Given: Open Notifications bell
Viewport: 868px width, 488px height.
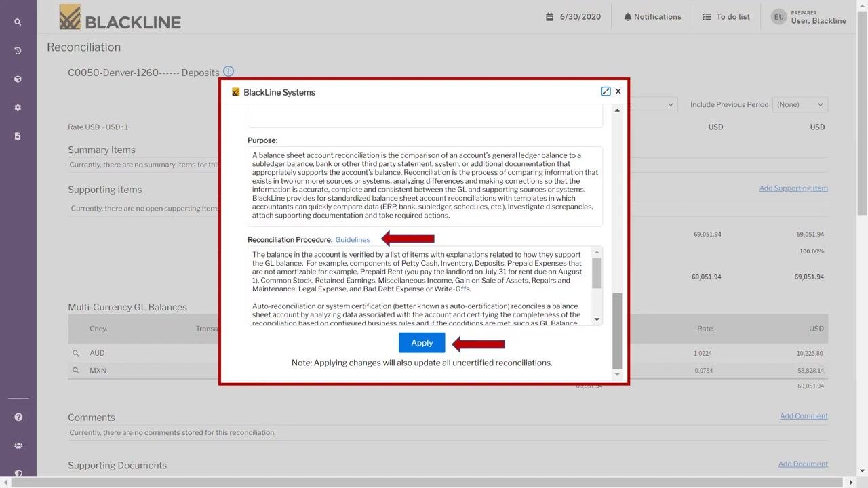Looking at the screenshot, I should tap(652, 17).
